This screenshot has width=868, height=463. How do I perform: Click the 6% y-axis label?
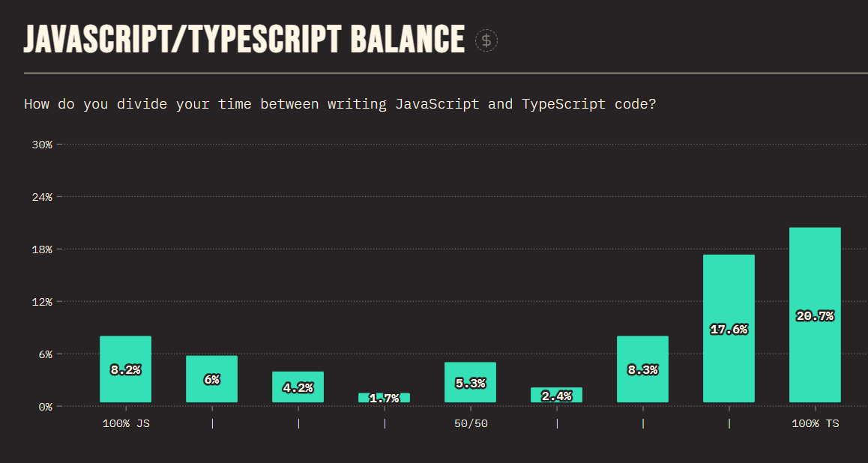coord(45,354)
